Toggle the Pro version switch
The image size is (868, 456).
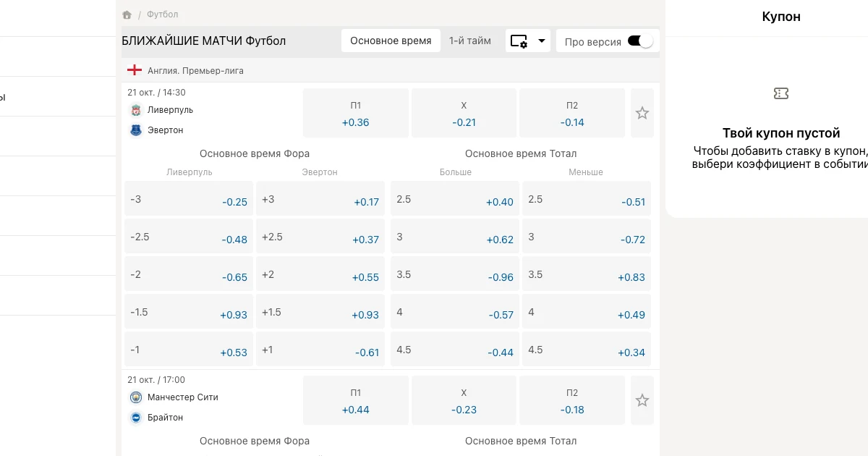coord(640,41)
